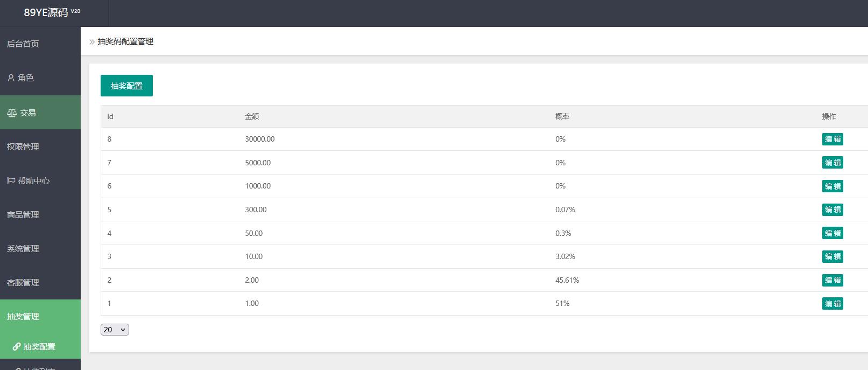Viewport: 868px width, 370px height.
Task: Click the id 8 cell
Action: [x=109, y=139]
